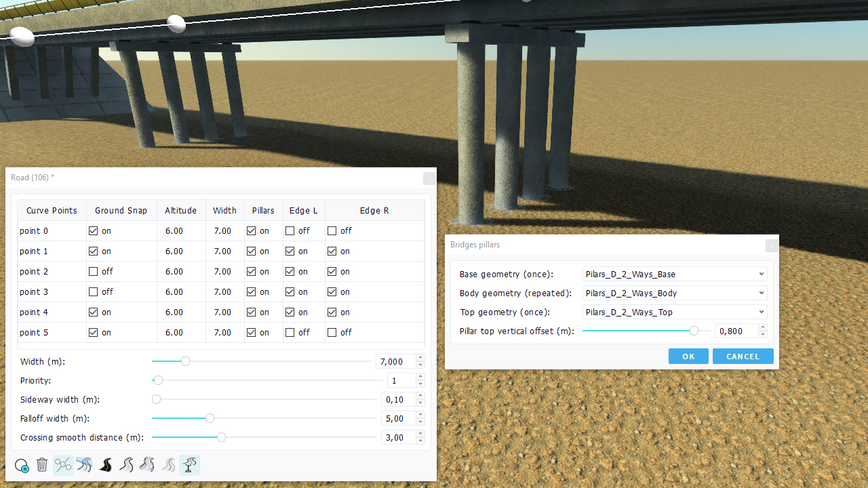Enable Edge L for point 5
The height and width of the screenshot is (488, 868).
pyautogui.click(x=290, y=333)
